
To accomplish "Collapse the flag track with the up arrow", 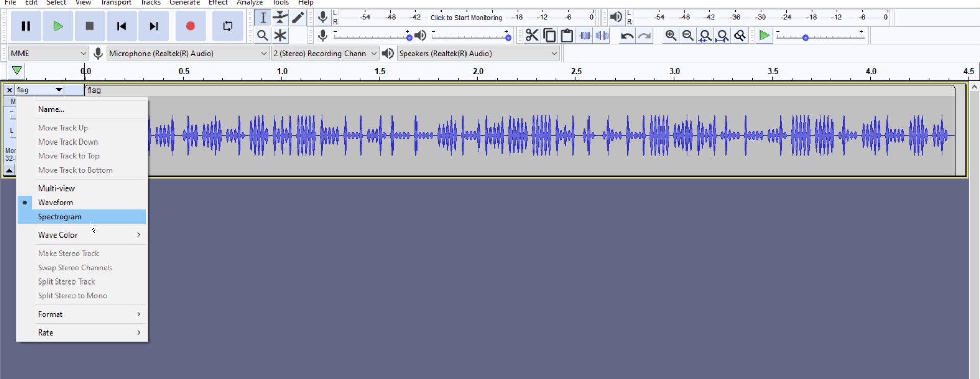I will tap(9, 170).
